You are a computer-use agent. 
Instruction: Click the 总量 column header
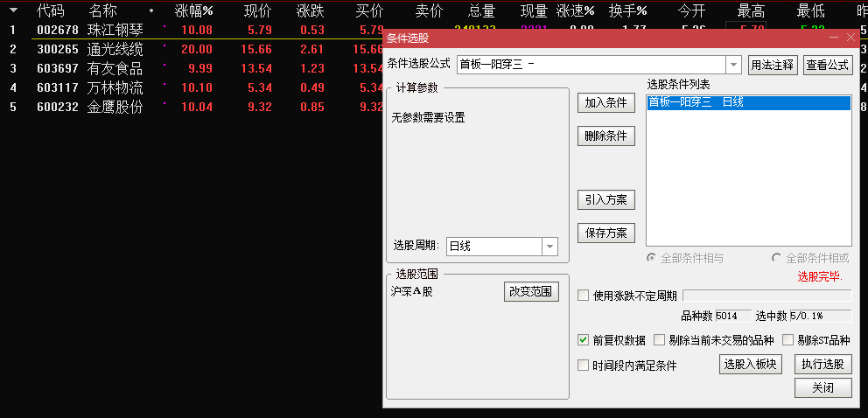pos(481,10)
